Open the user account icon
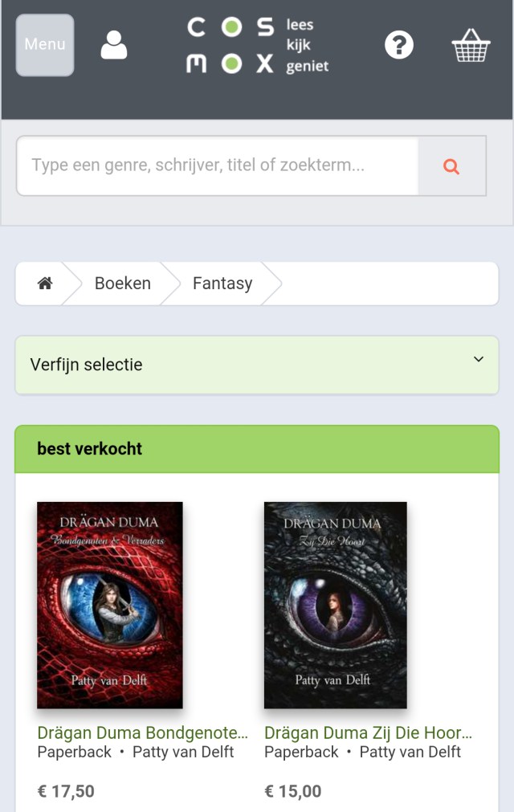514x812 pixels. click(x=114, y=45)
